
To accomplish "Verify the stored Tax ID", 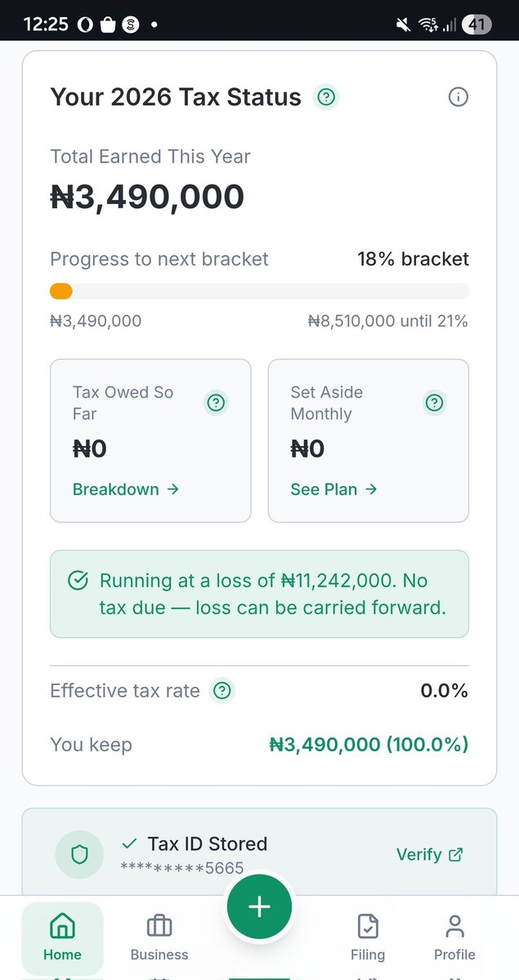I will click(x=429, y=854).
